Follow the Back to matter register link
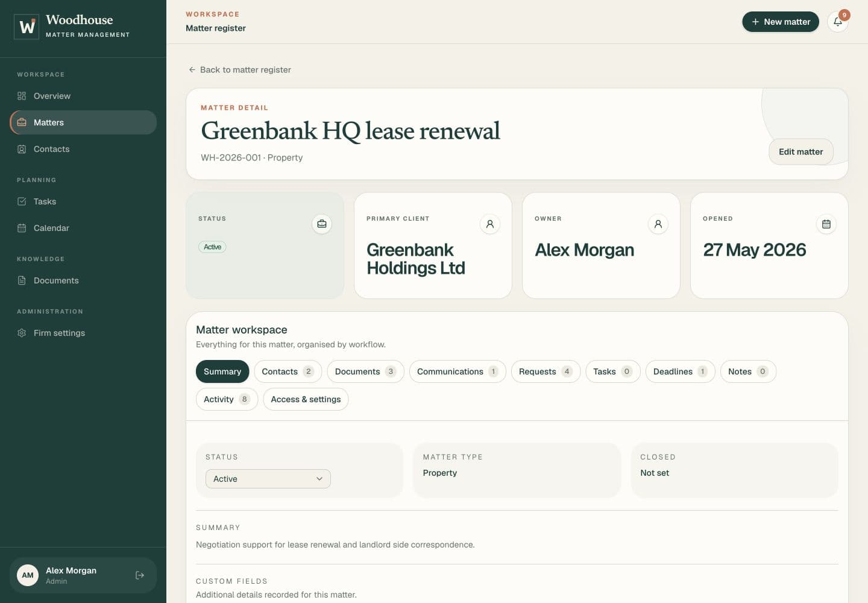 [239, 70]
